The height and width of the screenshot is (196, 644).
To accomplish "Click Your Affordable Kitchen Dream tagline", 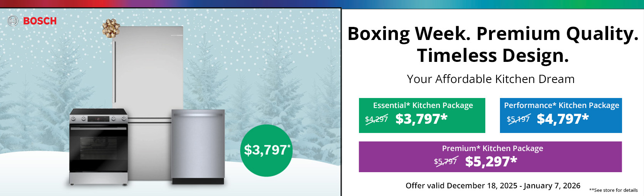I will tap(491, 79).
